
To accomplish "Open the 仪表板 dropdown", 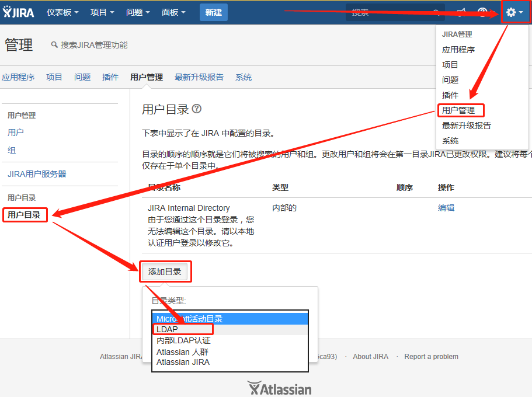I will click(x=59, y=11).
